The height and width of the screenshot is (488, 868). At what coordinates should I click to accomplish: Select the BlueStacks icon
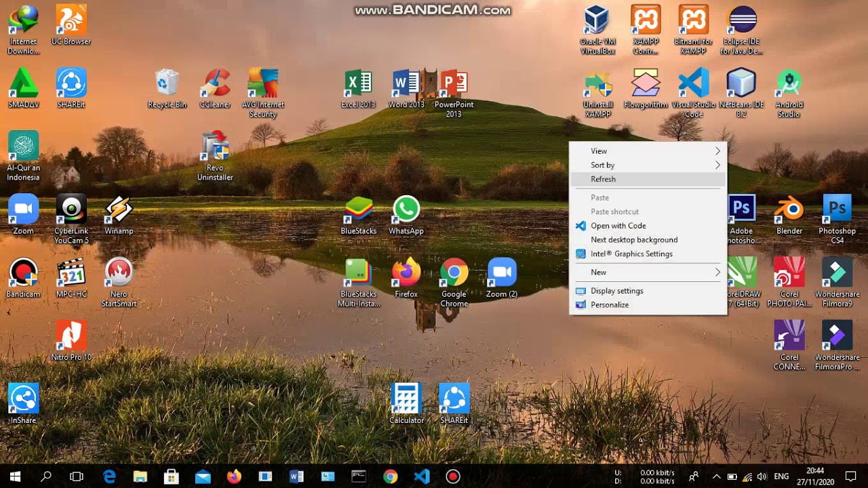pyautogui.click(x=358, y=214)
